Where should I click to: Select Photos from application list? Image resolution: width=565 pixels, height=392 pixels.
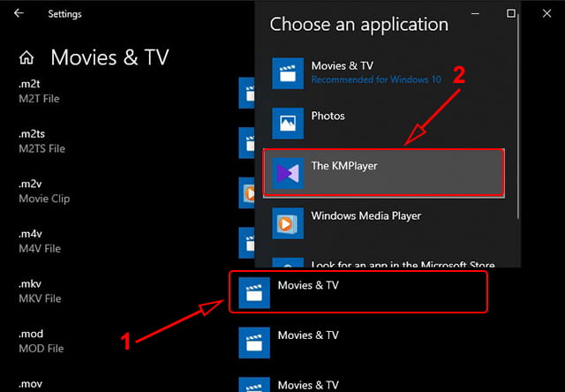click(384, 124)
